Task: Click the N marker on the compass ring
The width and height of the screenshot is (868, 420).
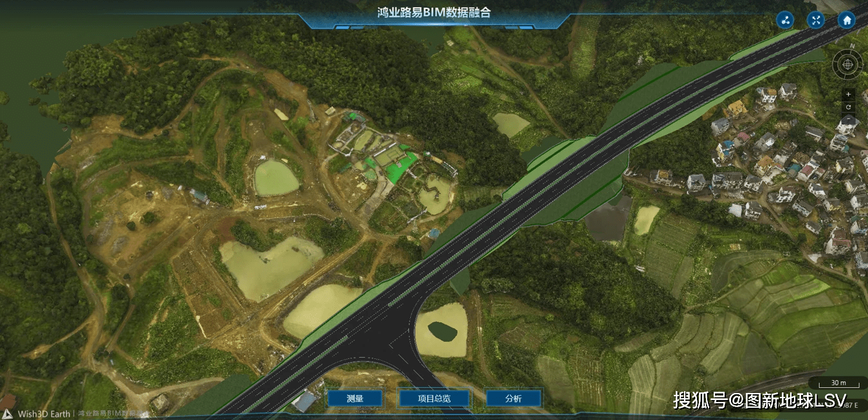Action: [851, 46]
